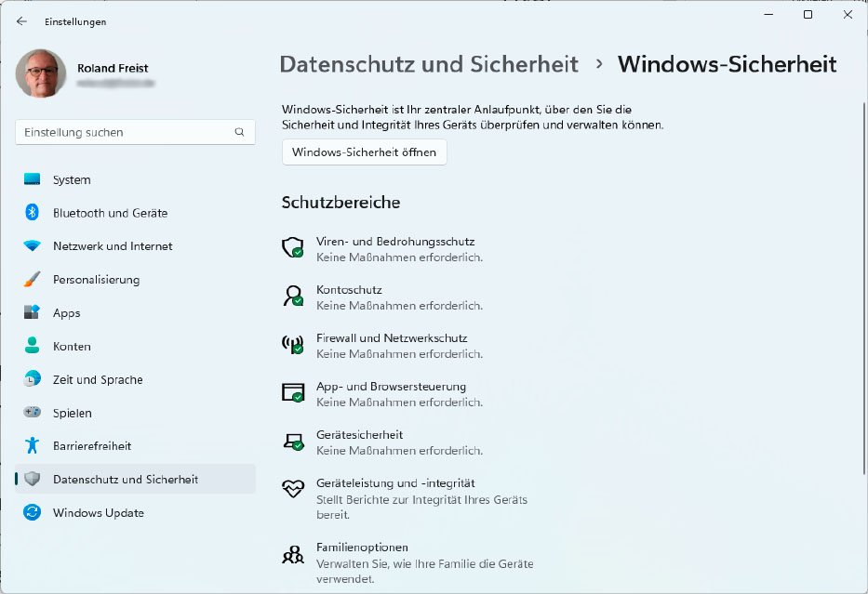Select the Spielen label in sidebar
This screenshot has width=868, height=594.
coord(73,413)
